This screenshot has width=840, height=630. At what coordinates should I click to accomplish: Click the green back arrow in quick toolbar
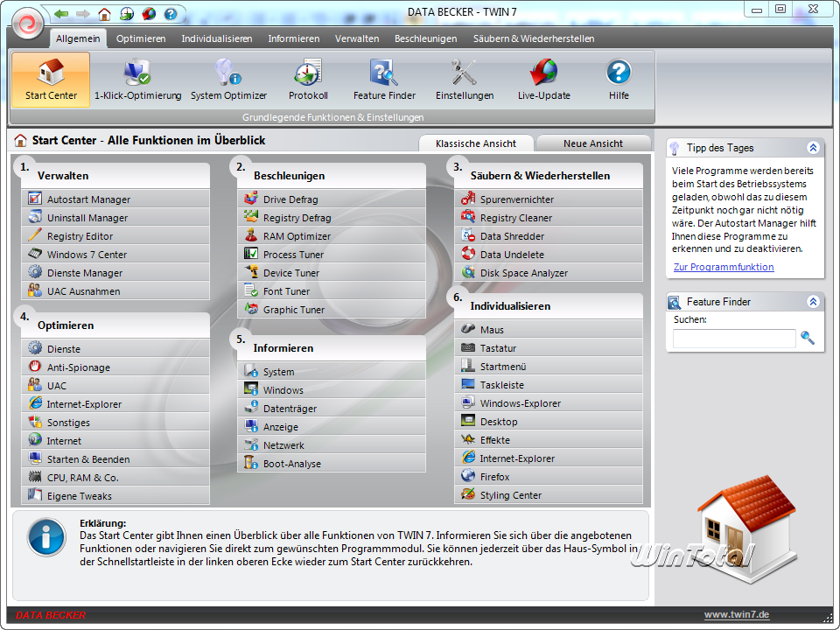(61, 14)
